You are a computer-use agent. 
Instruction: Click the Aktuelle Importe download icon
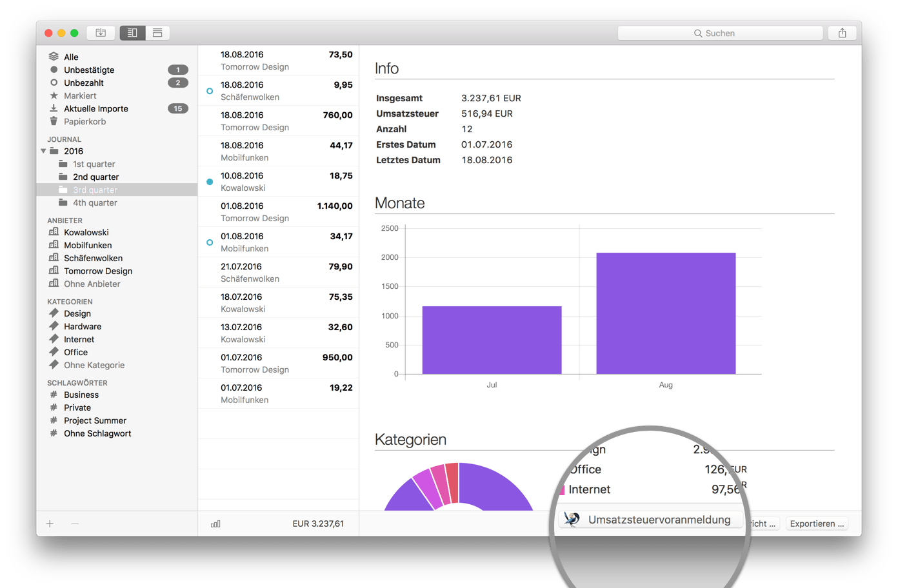[54, 108]
